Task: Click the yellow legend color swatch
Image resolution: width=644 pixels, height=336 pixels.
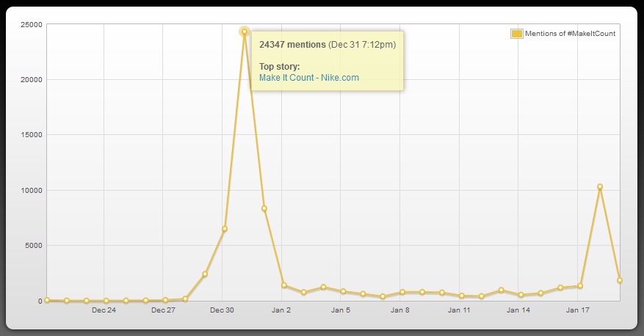Action: pos(517,34)
